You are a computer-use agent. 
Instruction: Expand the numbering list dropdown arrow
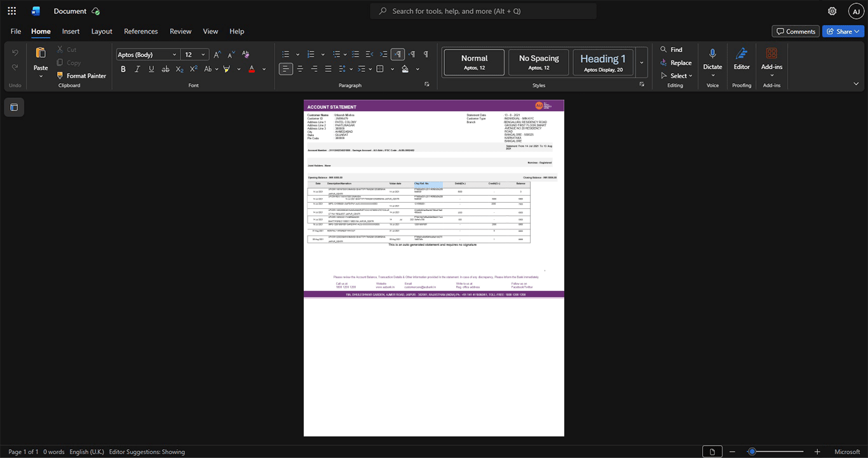pos(323,55)
